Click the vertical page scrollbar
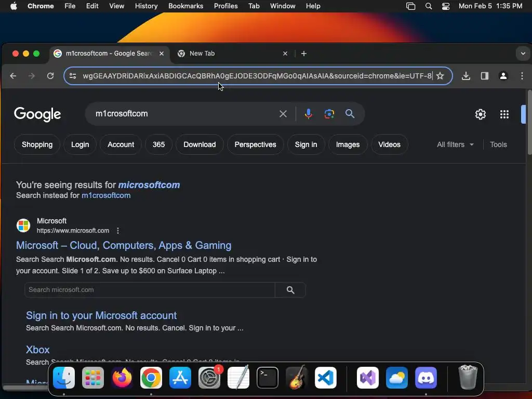Screen dimensions: 532x399 529,122
